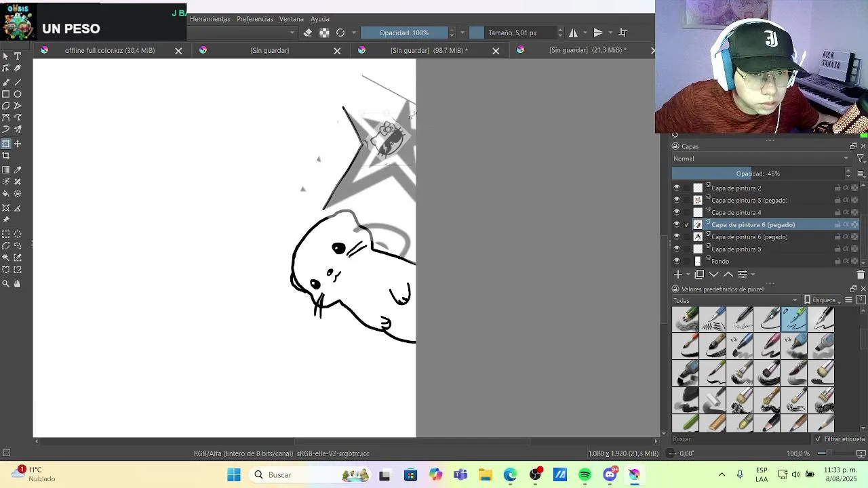Open layer properties dropdown arrow
Image resolution: width=868 pixels, height=488 pixels.
click(x=753, y=274)
